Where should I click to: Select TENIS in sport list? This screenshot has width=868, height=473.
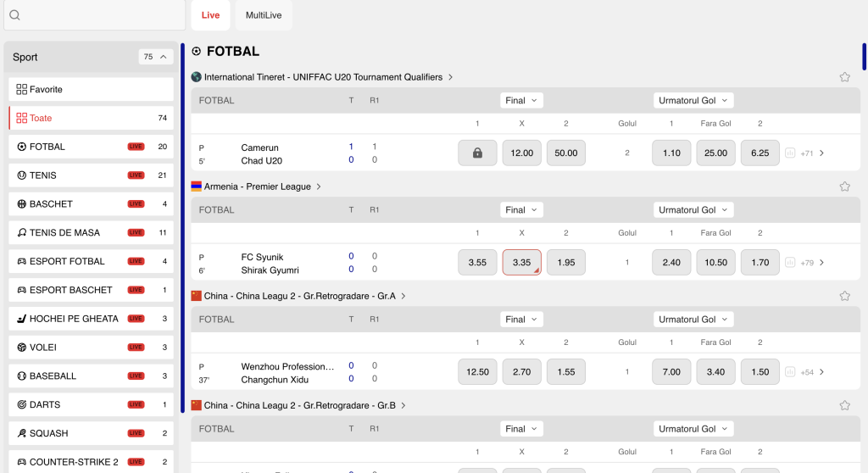(92, 175)
